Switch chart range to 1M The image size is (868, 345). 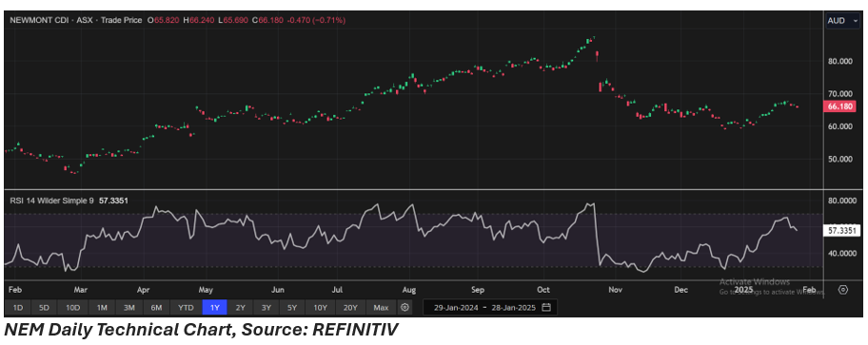pyautogui.click(x=102, y=307)
